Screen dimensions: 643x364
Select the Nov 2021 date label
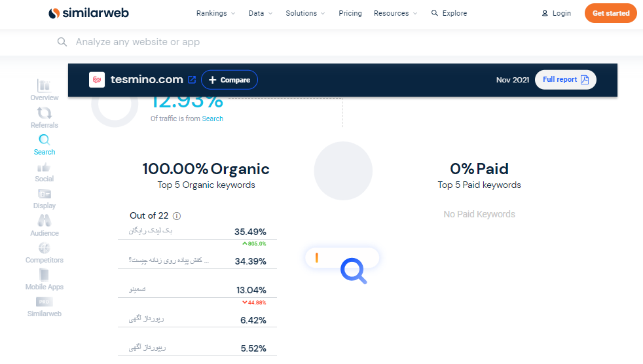513,80
